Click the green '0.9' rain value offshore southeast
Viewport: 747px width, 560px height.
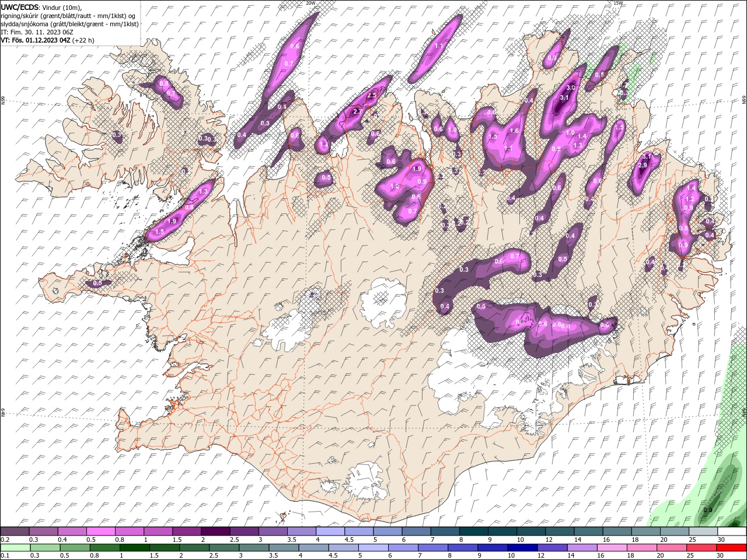coord(707,510)
